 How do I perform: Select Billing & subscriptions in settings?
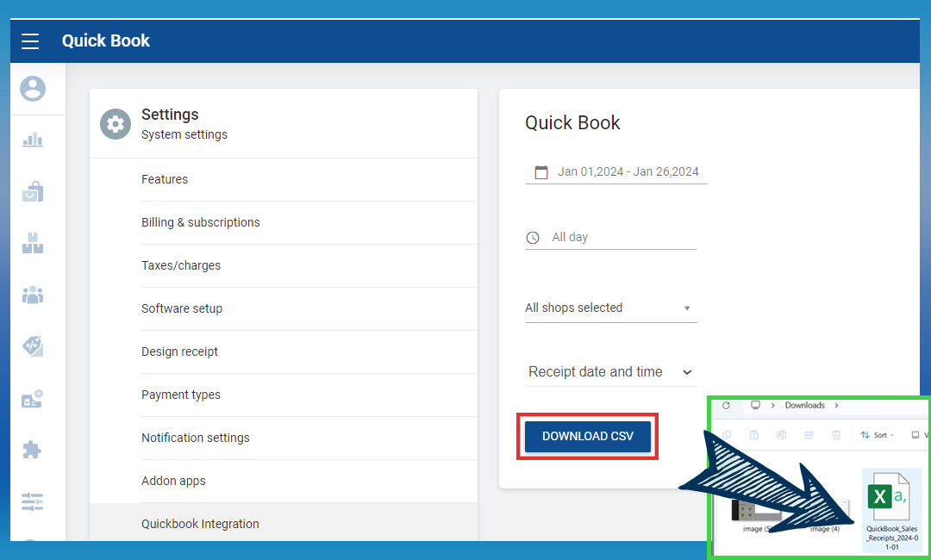[200, 222]
